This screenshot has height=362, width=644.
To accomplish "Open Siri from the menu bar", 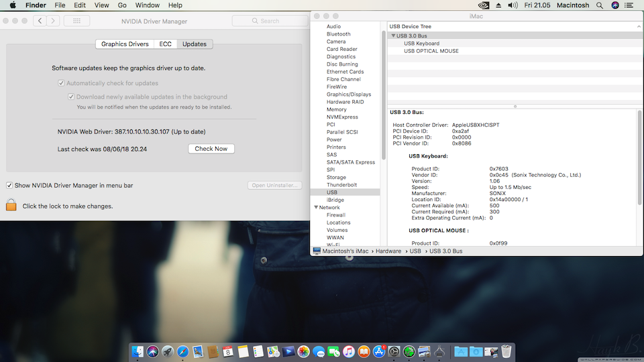I will pos(616,5).
